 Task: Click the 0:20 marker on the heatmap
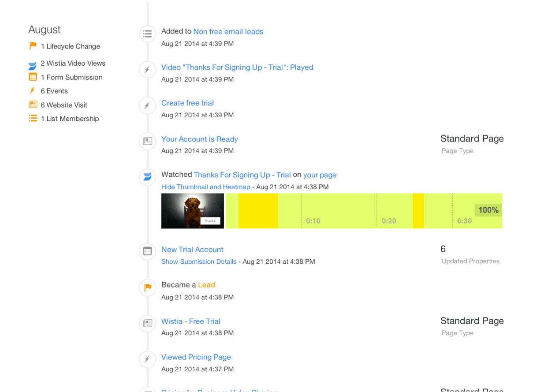click(x=389, y=221)
